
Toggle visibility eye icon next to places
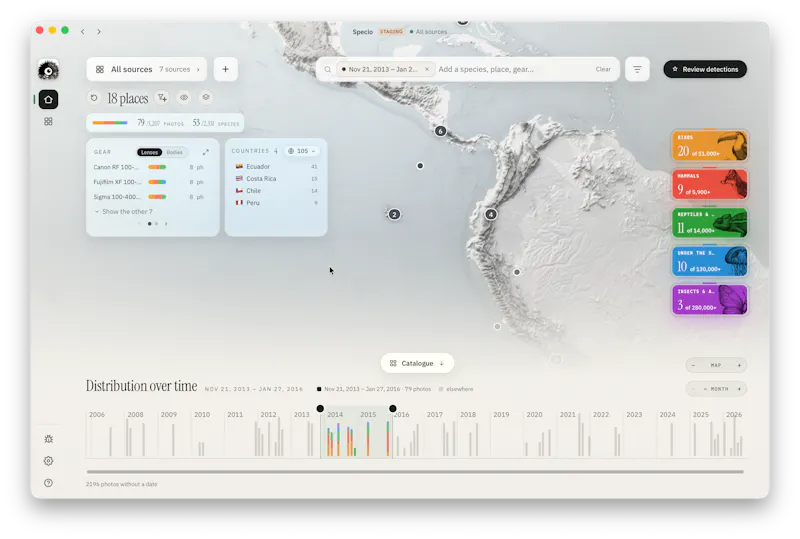(184, 97)
